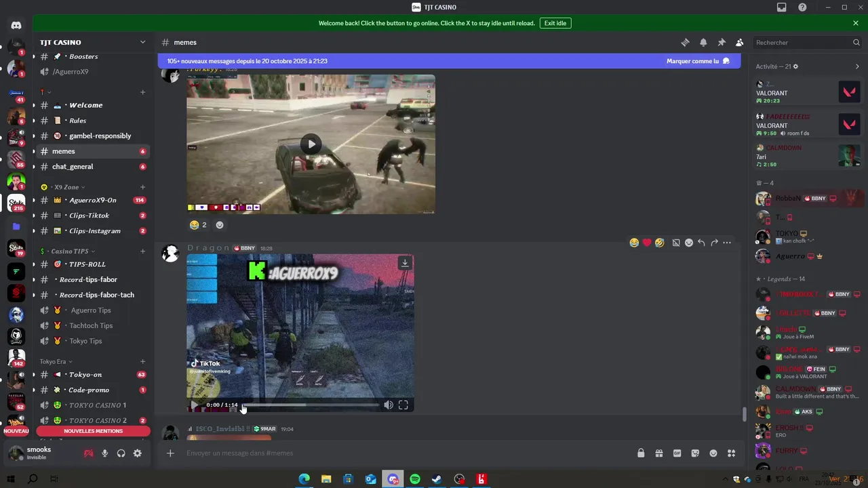Image resolution: width=868 pixels, height=488 pixels.
Task: Enter fullscreen on the video
Action: tap(403, 405)
